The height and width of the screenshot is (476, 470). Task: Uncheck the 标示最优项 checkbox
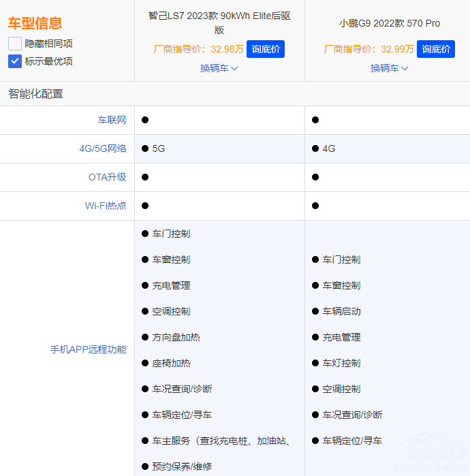coord(15,61)
